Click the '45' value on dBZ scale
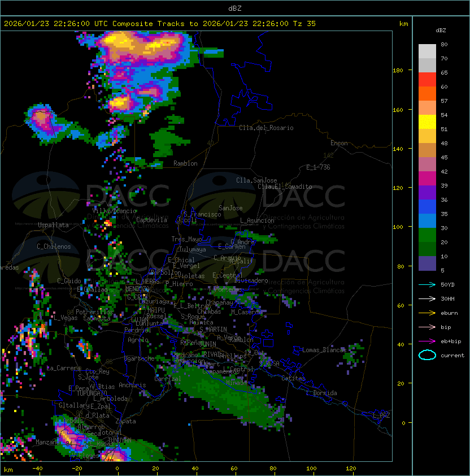 pos(444,157)
